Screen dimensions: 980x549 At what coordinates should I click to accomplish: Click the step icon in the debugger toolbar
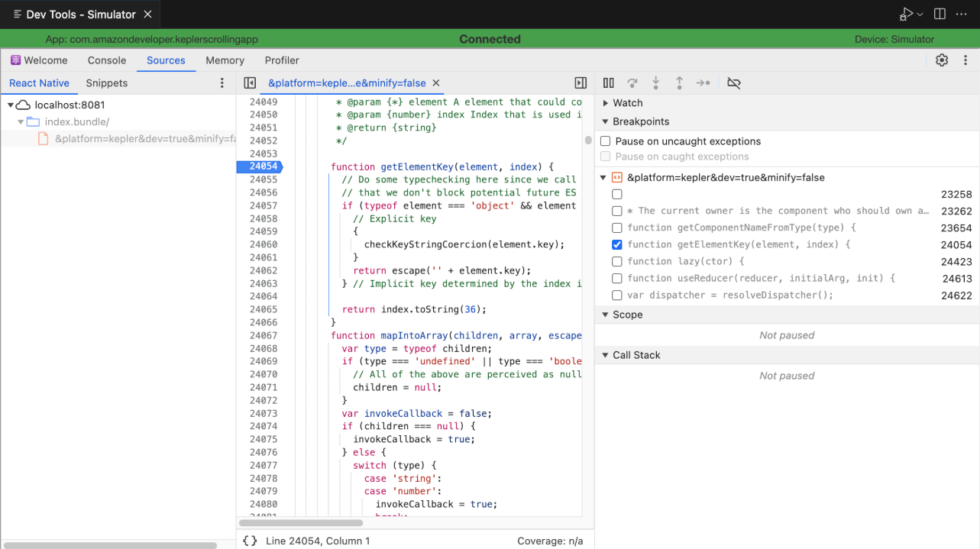pos(703,82)
